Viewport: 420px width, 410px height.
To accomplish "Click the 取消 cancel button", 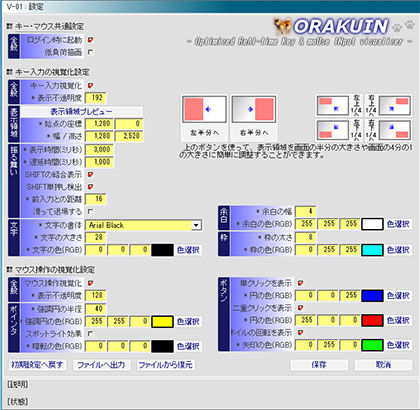I will tap(383, 365).
